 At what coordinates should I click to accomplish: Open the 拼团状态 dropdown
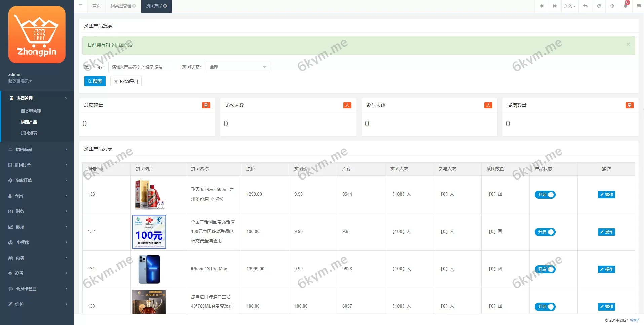[x=238, y=67]
